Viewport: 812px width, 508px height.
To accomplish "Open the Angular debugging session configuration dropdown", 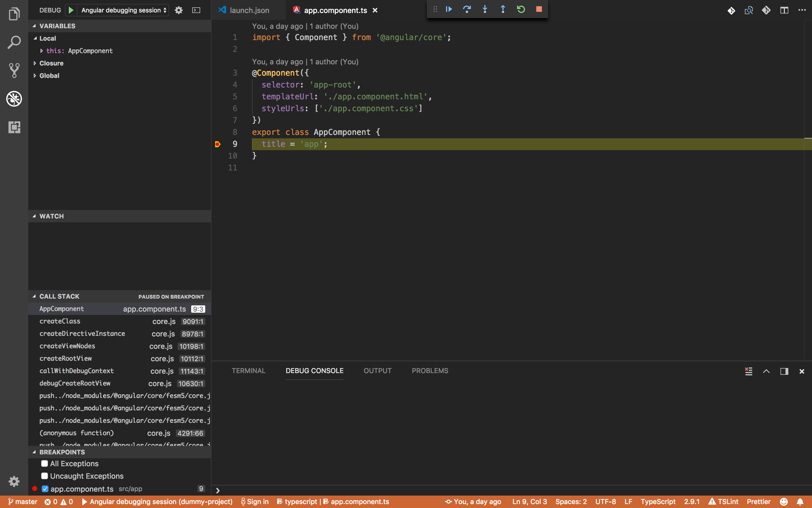I will point(124,10).
